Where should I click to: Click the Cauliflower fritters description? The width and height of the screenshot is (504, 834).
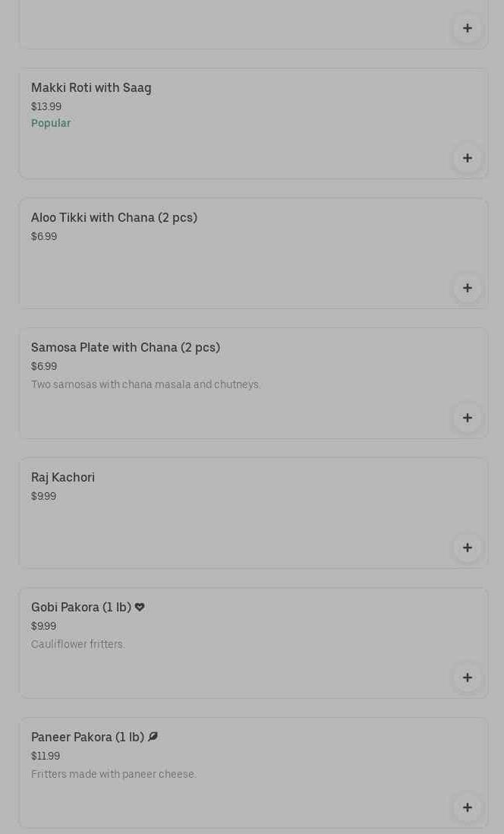tap(78, 644)
